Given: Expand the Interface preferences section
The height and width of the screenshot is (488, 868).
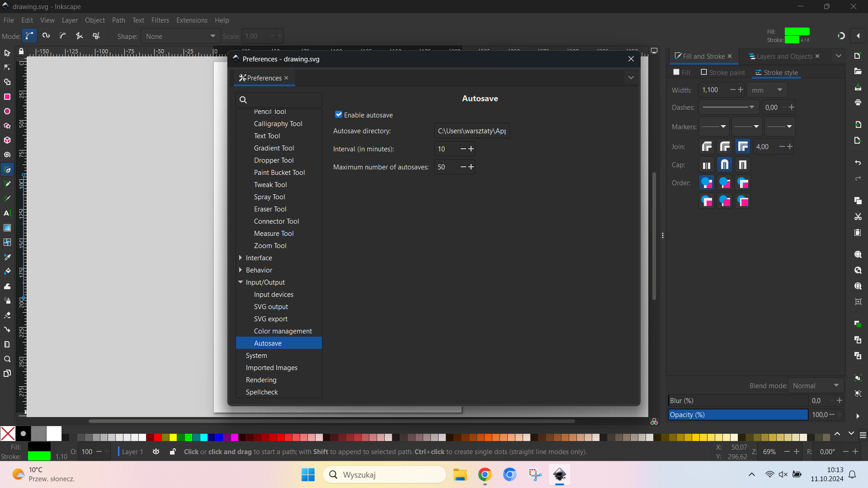Looking at the screenshot, I should coord(241,258).
